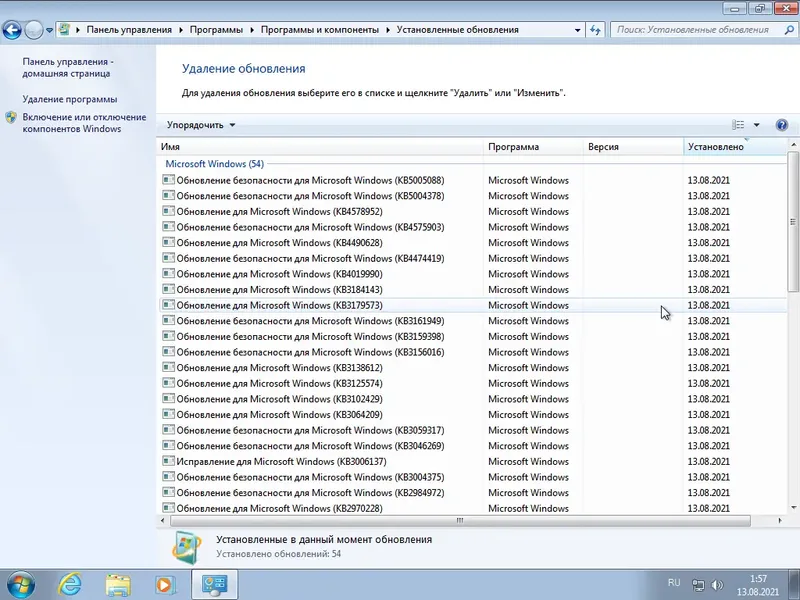Open Панель управления - домашняя страница link
Viewport: 800px width, 600px height.
tap(66, 67)
